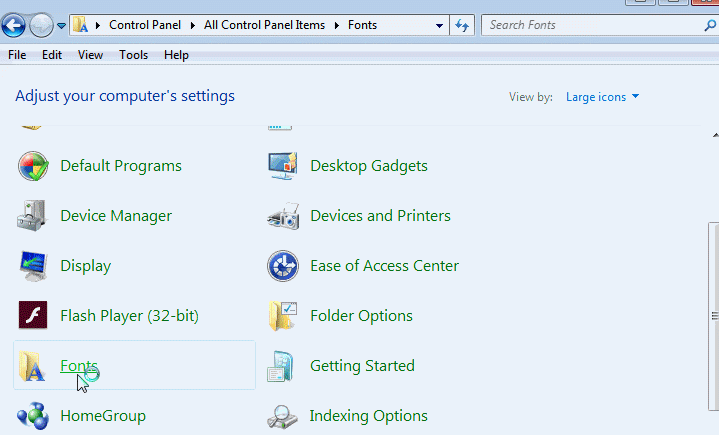Click the Default Programs icon

point(33,166)
